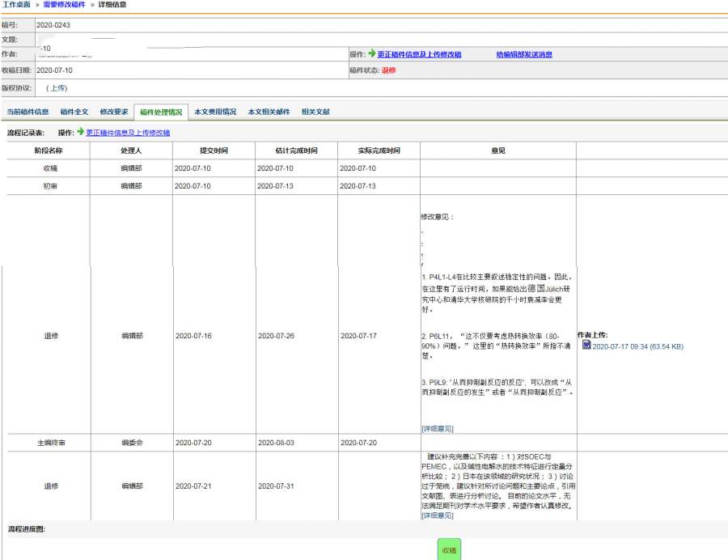
Task: Click the green arrow icon in the 作者 row
Action: pyautogui.click(x=371, y=54)
